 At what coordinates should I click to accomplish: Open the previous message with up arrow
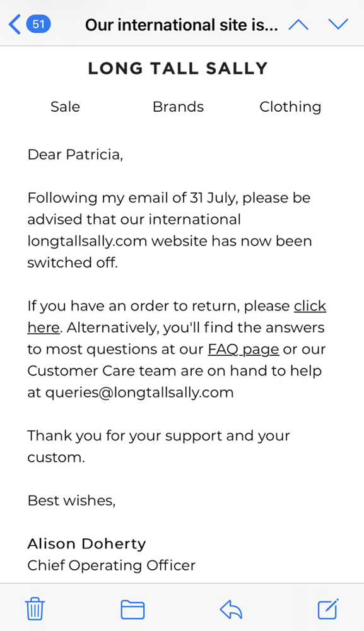[x=298, y=25]
